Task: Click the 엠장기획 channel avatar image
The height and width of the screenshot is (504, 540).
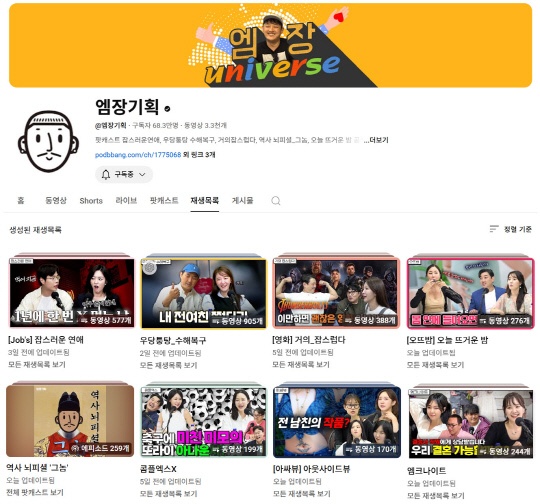Action: [48, 142]
